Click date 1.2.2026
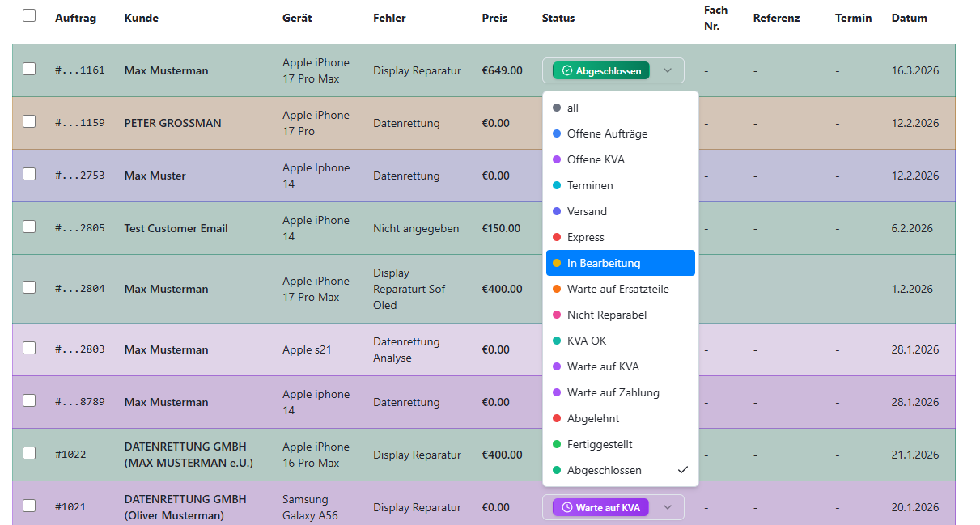980x525 pixels. pos(912,289)
